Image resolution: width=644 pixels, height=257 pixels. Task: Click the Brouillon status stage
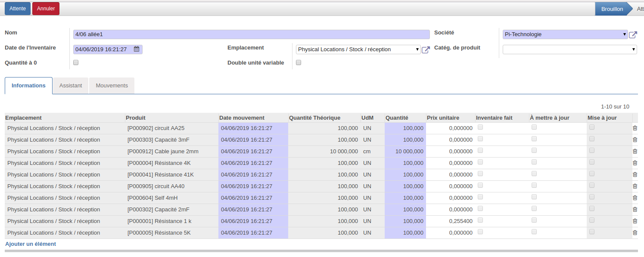[x=612, y=9]
